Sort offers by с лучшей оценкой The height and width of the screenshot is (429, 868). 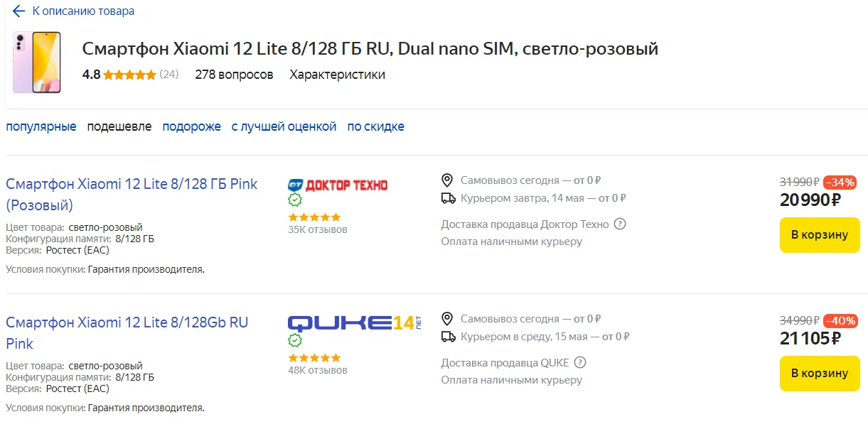[284, 126]
